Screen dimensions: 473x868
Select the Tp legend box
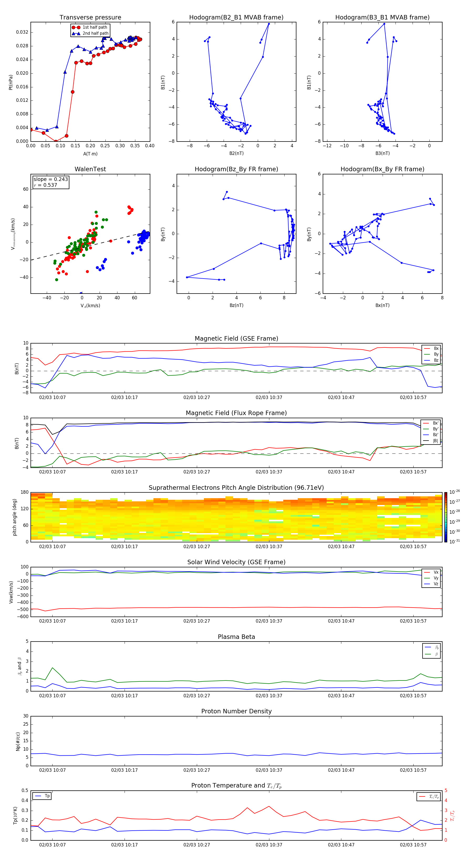[x=42, y=796]
